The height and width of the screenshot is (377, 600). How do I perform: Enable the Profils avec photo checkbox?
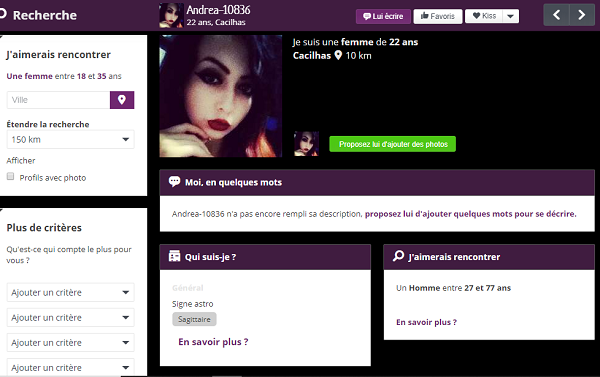coord(10,176)
